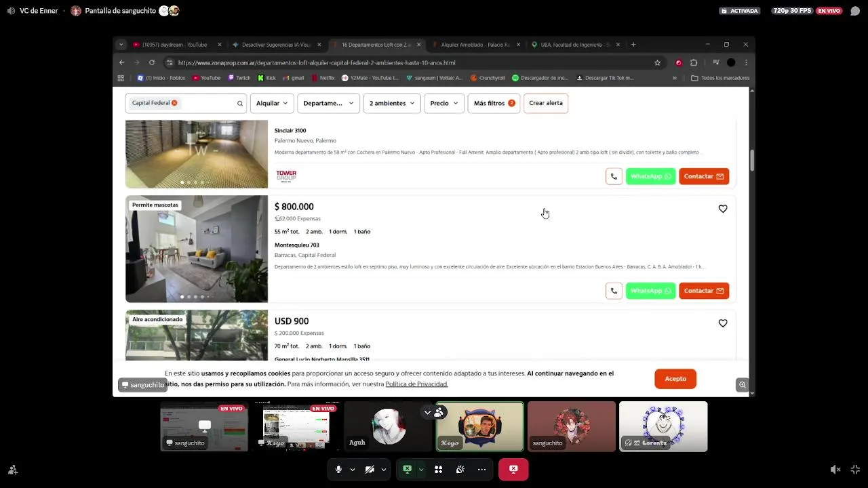Expand the Precio dropdown
This screenshot has height=488, width=868.
(444, 103)
